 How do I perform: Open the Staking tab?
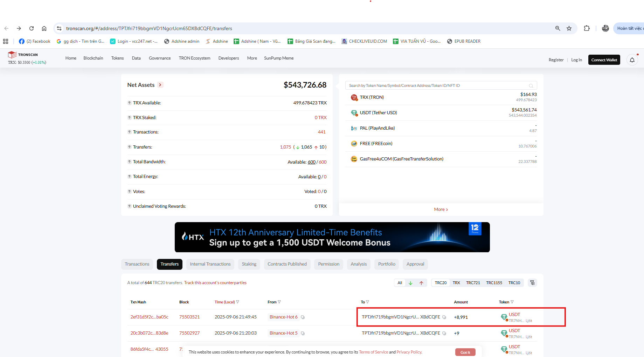click(249, 264)
